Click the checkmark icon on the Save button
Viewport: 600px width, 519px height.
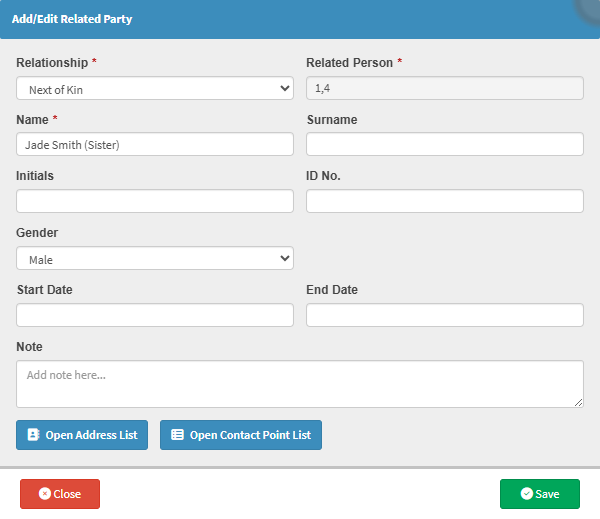(x=527, y=494)
